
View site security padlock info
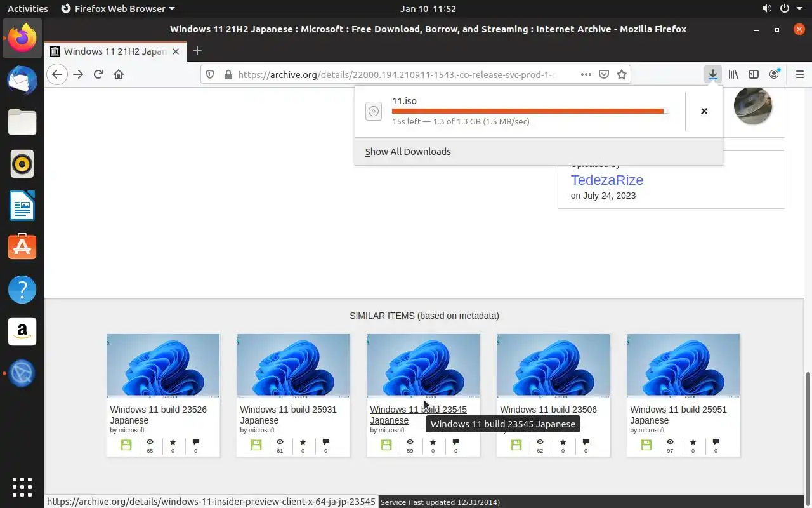(228, 74)
